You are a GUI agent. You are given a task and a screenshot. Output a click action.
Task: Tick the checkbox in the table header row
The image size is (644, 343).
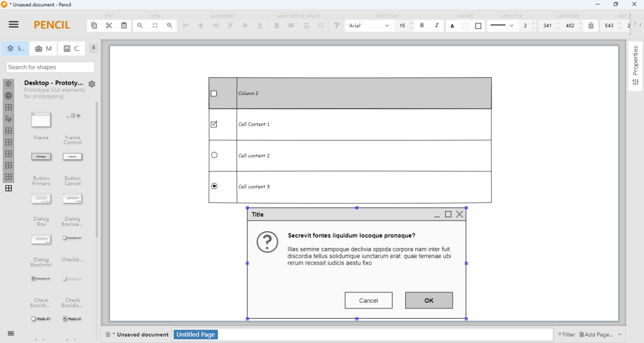coord(214,93)
